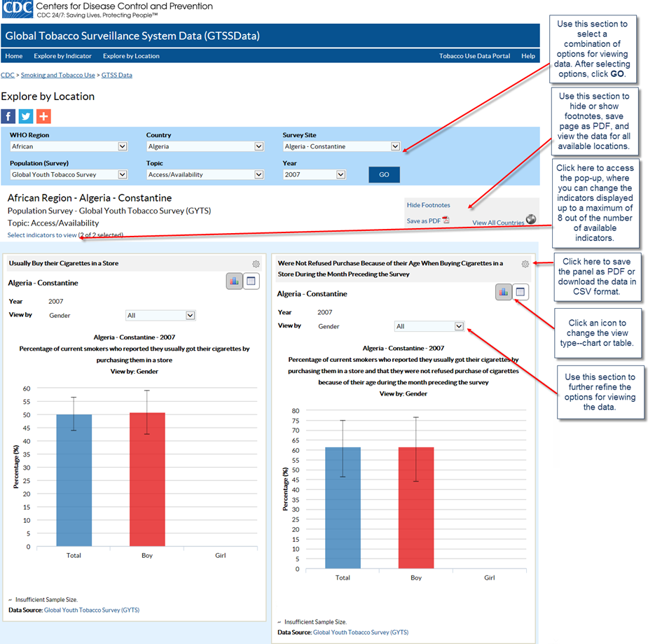655x644 pixels.
Task: Open the orange plus share icon
Action: (43, 116)
